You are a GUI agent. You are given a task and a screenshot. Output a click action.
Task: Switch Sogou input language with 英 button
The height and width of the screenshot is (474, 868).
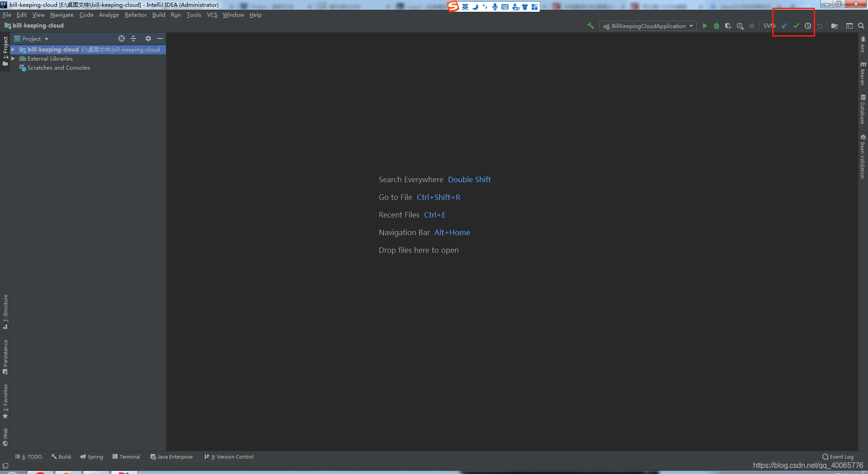tap(465, 7)
